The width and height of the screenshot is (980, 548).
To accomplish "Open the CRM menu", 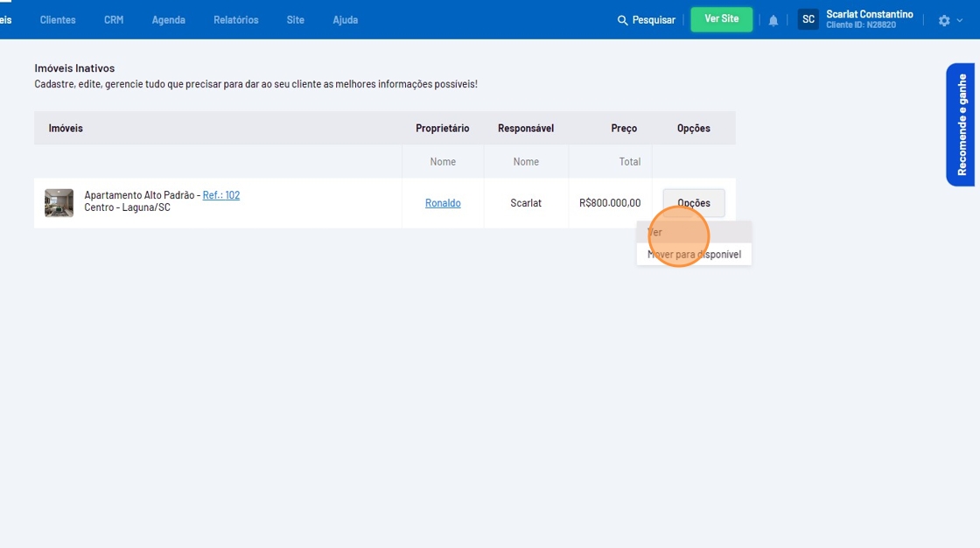I will click(114, 19).
